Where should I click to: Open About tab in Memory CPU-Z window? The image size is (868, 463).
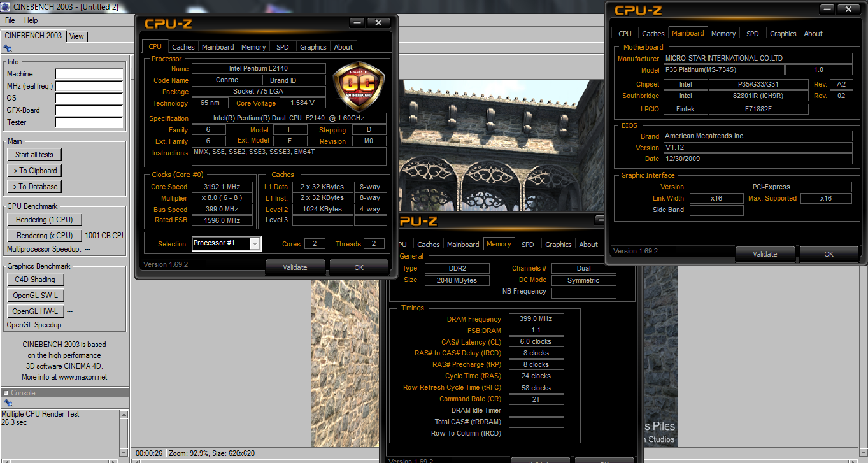coord(588,245)
